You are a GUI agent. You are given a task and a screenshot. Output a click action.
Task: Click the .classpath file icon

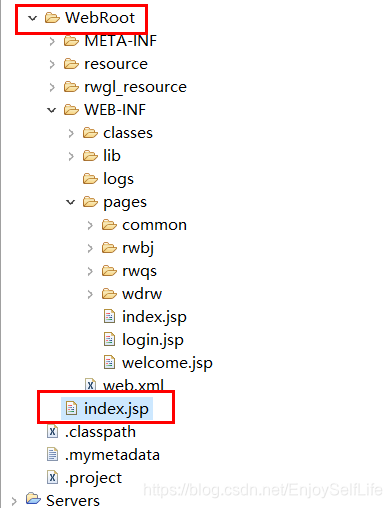pos(52,432)
